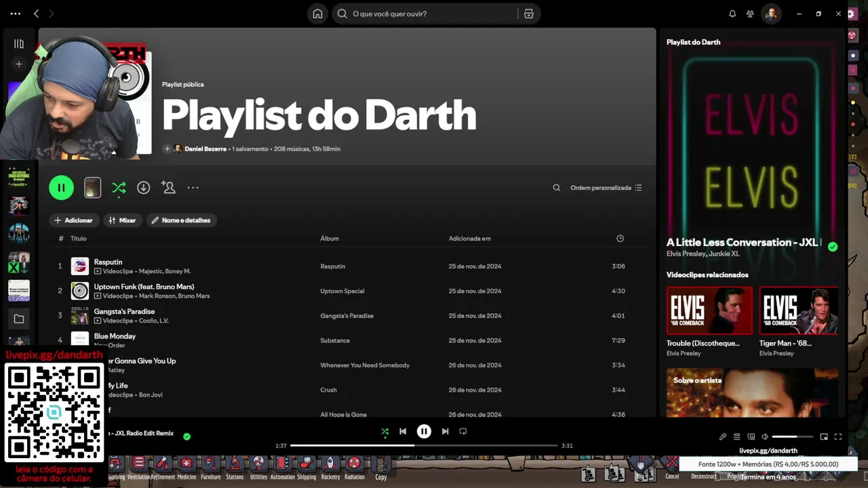The image size is (868, 488).
Task: Pause playback in the bottom player
Action: point(424,431)
